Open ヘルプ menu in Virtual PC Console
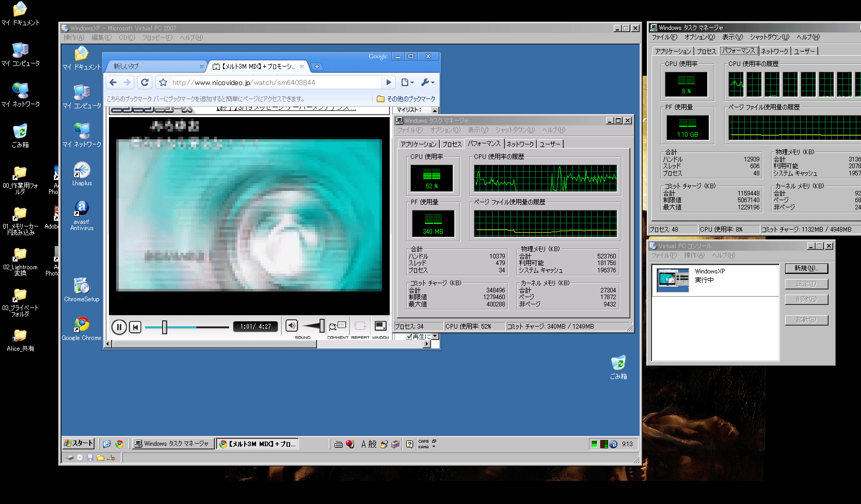861x504 pixels. (723, 255)
